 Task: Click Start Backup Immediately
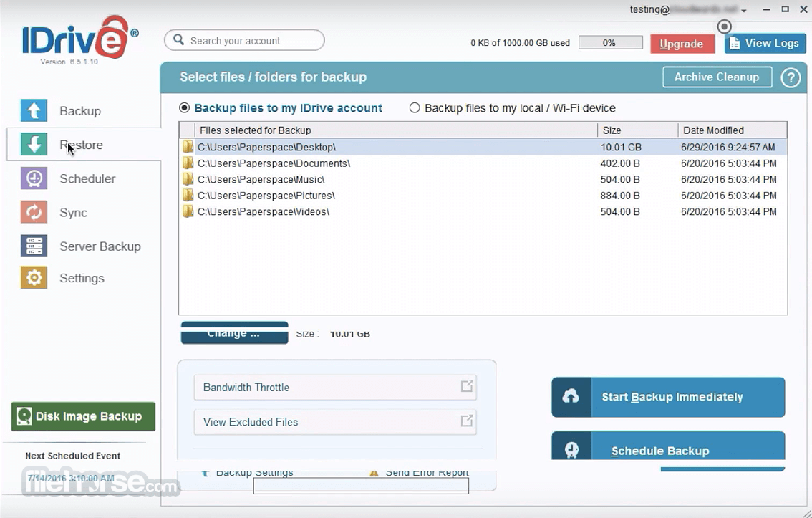coord(668,397)
